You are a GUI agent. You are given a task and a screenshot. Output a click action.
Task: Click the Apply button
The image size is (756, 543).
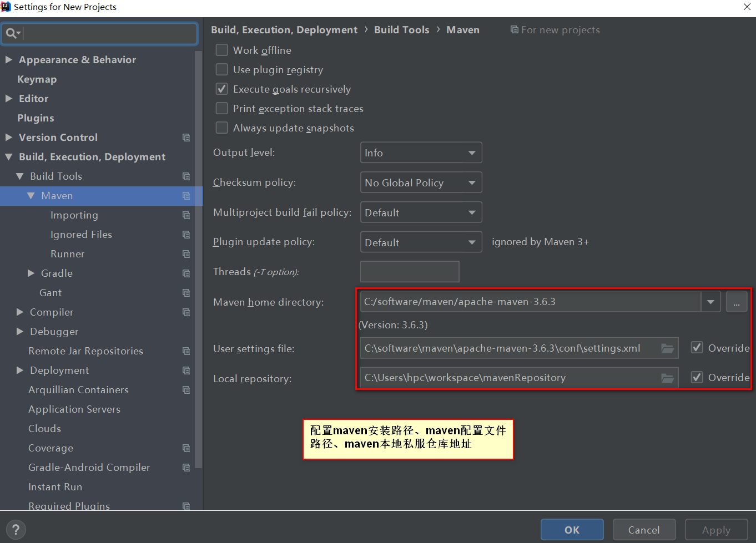pos(716,530)
